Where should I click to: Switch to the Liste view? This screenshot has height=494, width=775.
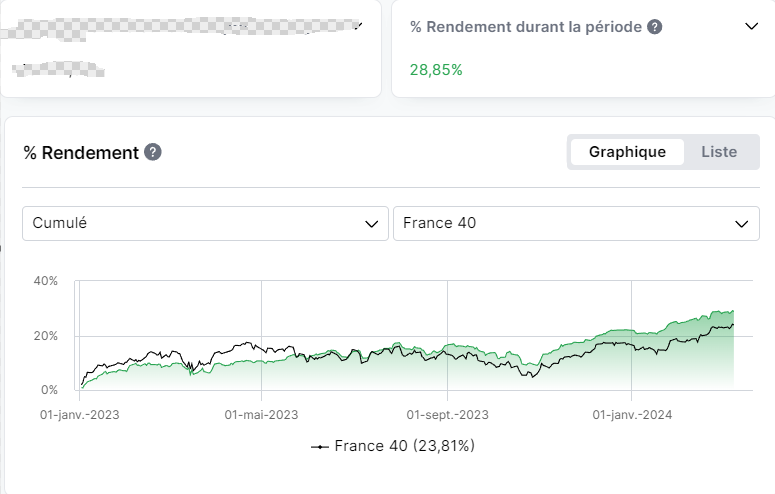pos(719,152)
